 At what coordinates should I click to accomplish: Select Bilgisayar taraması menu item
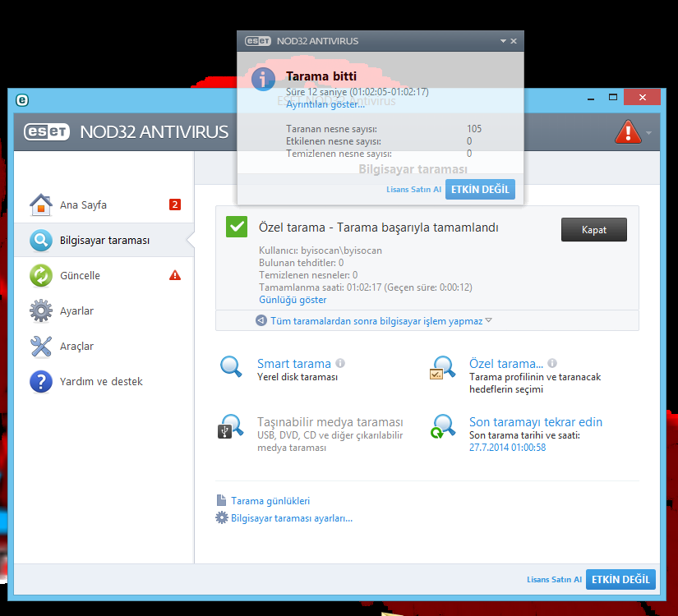click(x=104, y=240)
